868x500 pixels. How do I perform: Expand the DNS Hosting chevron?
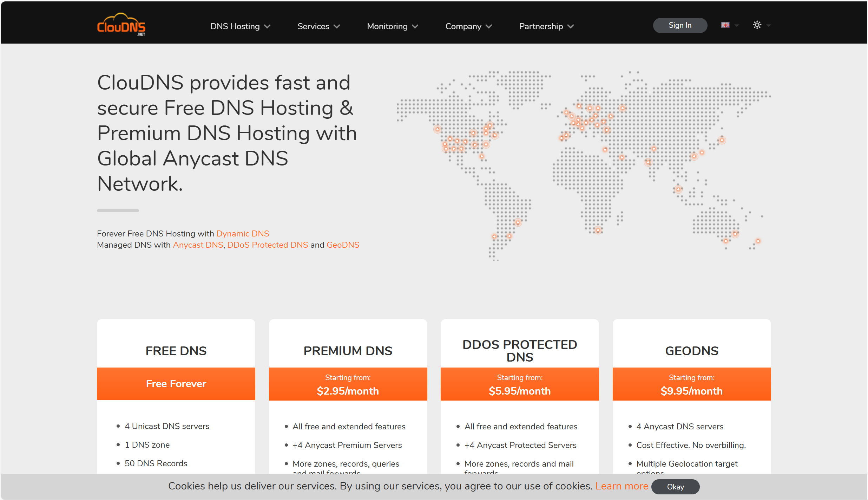[267, 26]
